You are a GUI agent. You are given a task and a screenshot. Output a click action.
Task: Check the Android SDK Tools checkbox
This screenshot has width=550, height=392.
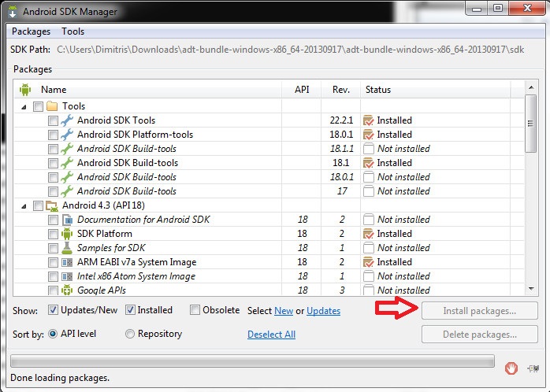click(x=53, y=120)
